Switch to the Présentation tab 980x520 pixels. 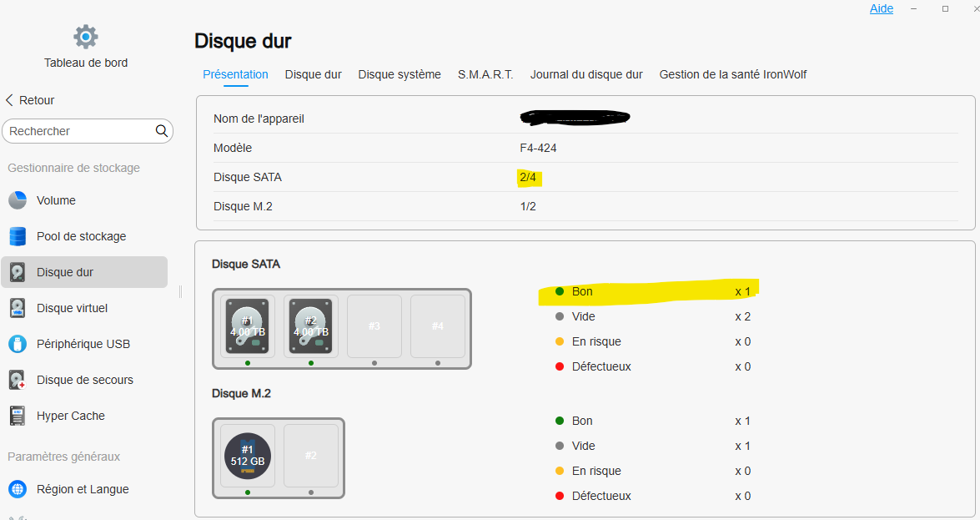coord(236,74)
